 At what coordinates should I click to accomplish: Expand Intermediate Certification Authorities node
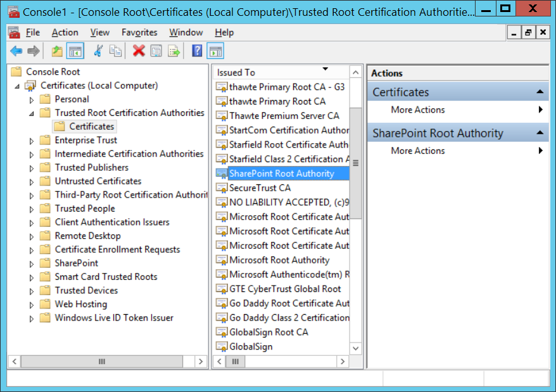[32, 155]
